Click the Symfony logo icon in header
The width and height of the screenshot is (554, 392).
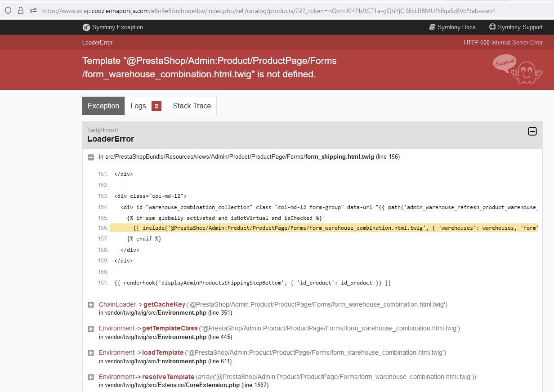[x=86, y=27]
